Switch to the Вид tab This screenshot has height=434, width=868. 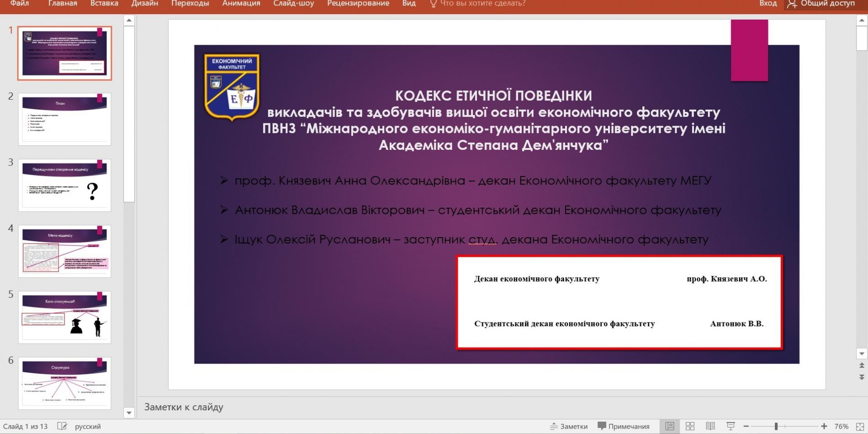click(x=409, y=4)
